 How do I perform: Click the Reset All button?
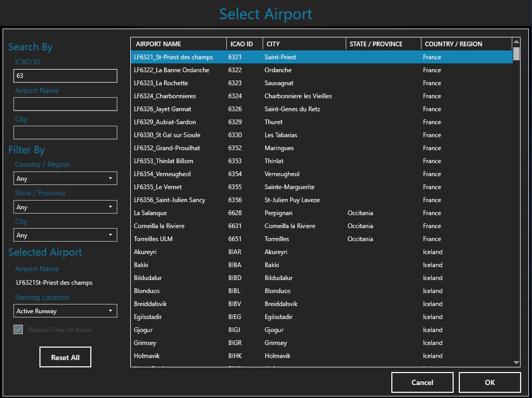[65, 357]
